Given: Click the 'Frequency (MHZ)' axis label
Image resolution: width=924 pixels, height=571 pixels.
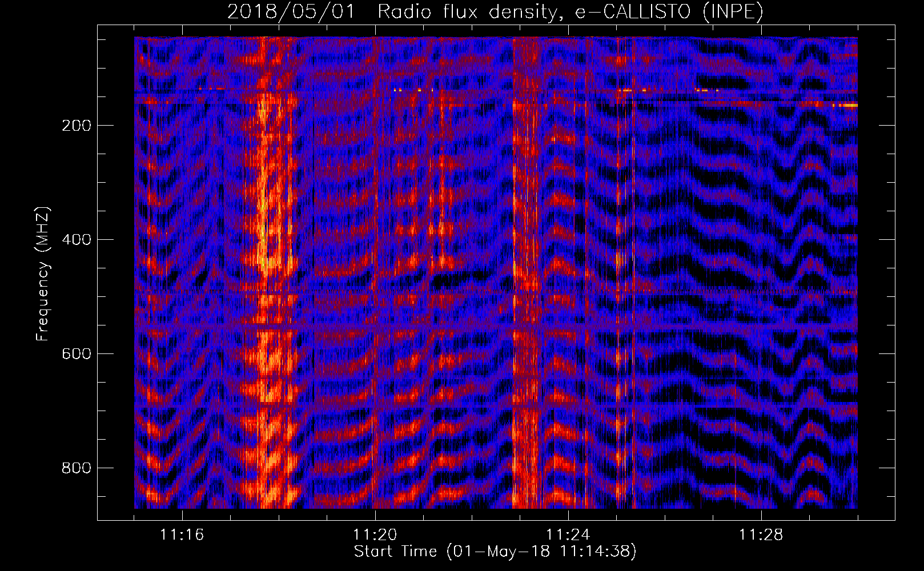Looking at the screenshot, I should [43, 274].
